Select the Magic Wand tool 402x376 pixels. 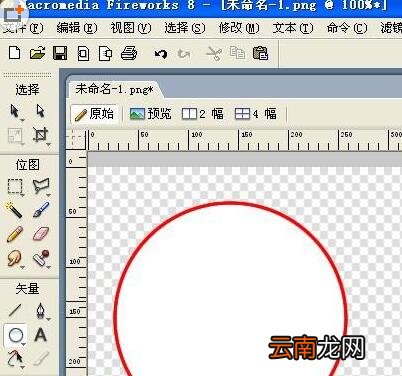point(14,210)
